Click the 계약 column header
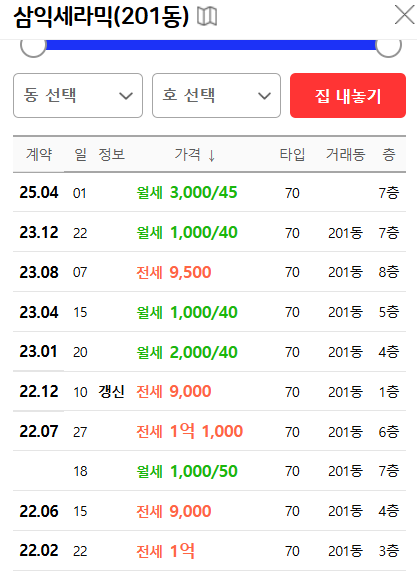This screenshot has height=571, width=417. click(39, 154)
